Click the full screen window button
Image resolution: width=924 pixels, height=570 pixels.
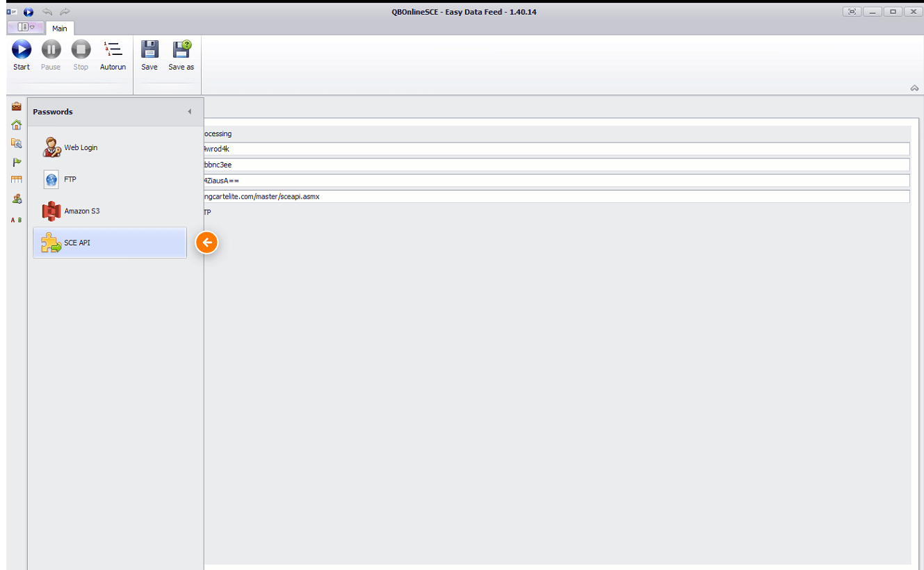(x=852, y=12)
